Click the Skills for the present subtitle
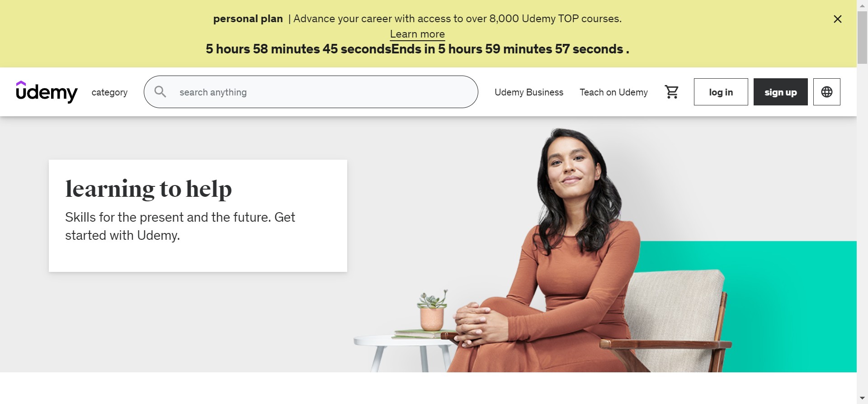This screenshot has height=404, width=868. click(x=180, y=226)
